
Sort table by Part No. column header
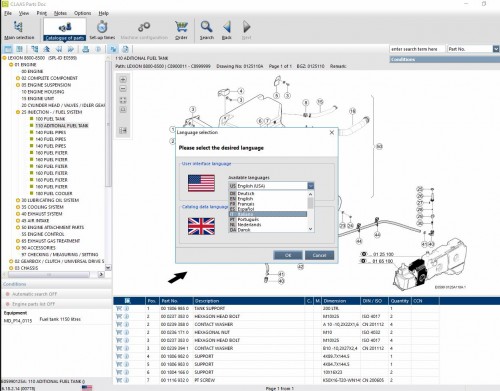[x=176, y=301]
